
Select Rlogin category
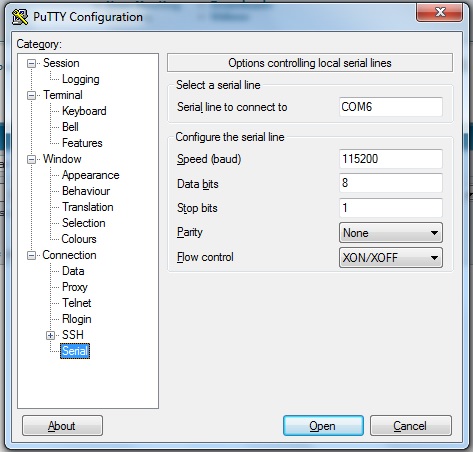77,319
